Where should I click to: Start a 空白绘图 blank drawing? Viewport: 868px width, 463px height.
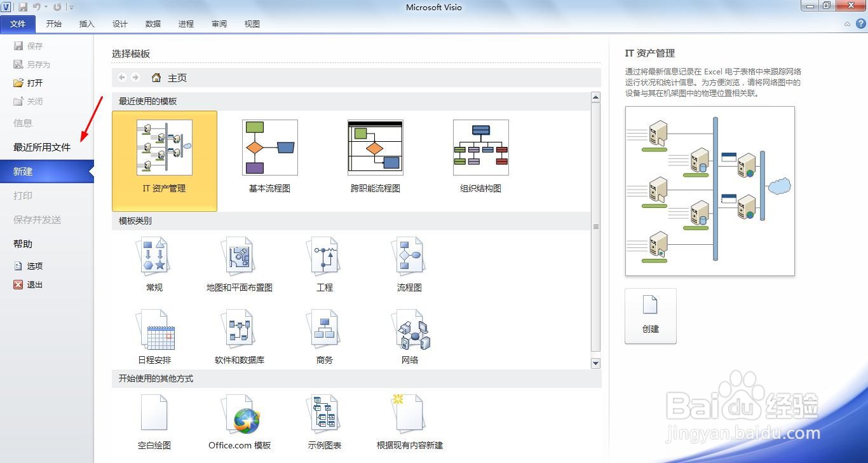[x=154, y=422]
